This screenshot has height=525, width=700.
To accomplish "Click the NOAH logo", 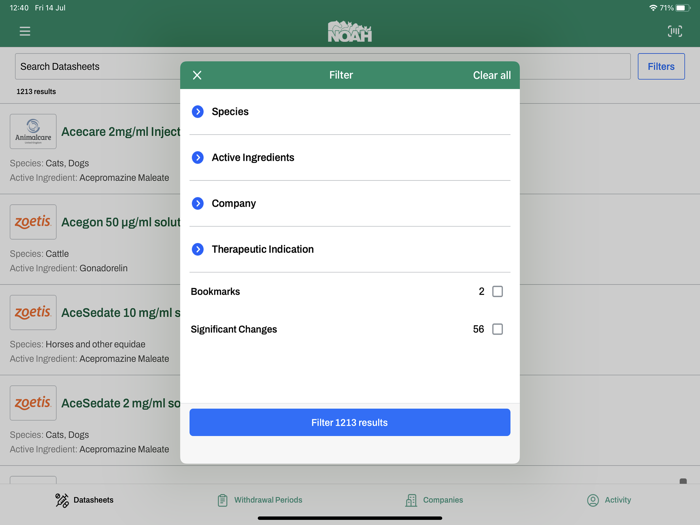I will pyautogui.click(x=350, y=32).
